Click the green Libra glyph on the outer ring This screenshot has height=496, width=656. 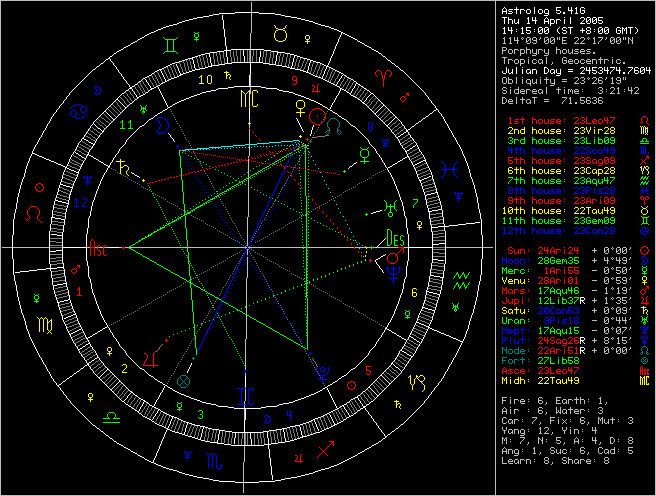[x=110, y=419]
